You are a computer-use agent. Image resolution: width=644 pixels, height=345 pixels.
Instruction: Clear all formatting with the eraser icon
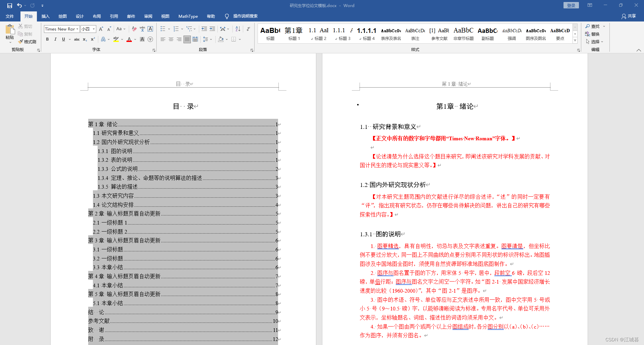pos(134,29)
